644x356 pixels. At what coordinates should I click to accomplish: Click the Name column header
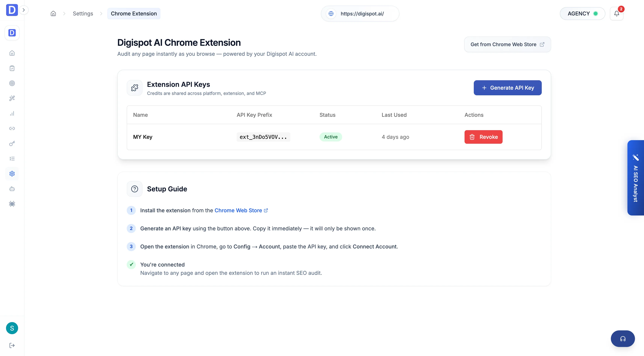pyautogui.click(x=140, y=115)
